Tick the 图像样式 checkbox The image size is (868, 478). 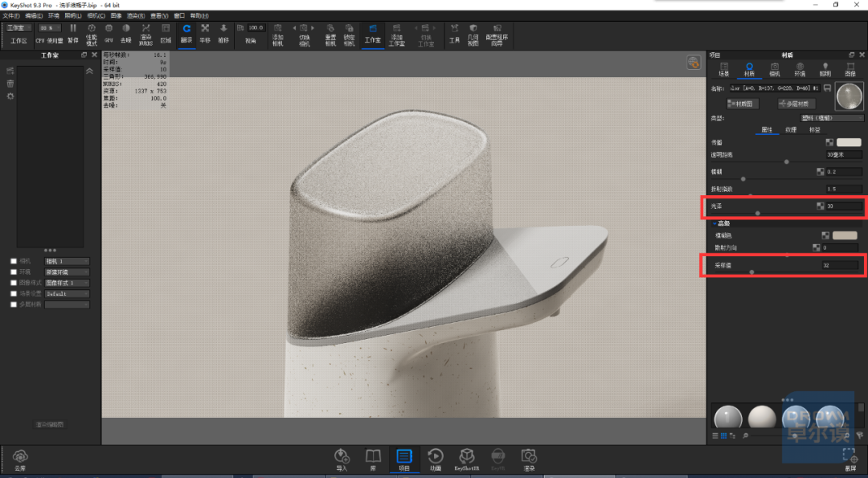tap(14, 283)
